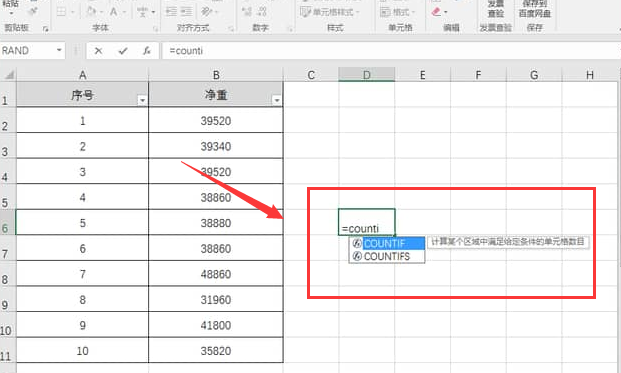The image size is (621, 373).
Task: Click the Select All corner triangle
Action: pyautogui.click(x=9, y=74)
